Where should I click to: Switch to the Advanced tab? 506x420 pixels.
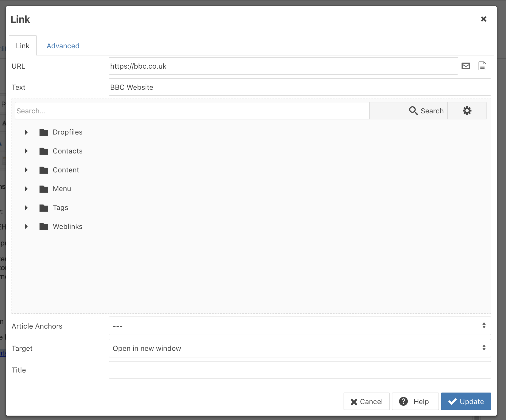(x=63, y=46)
